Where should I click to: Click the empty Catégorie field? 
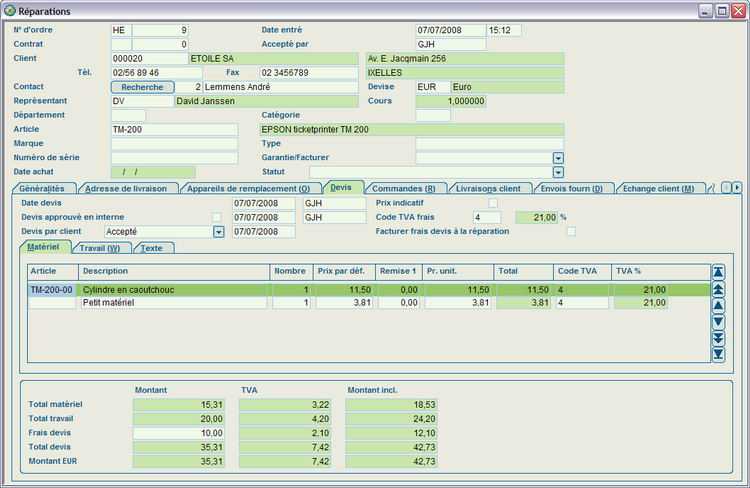tap(433, 115)
